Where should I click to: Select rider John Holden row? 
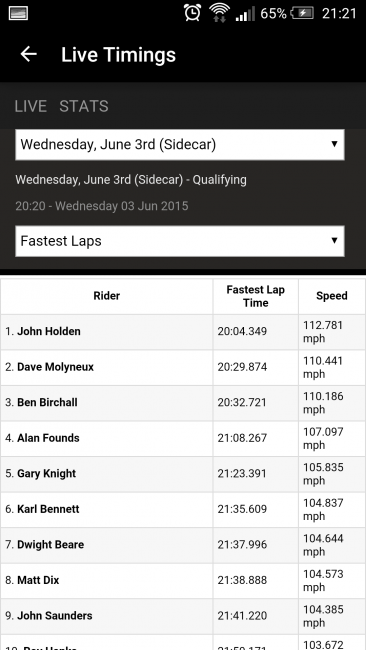(x=183, y=332)
